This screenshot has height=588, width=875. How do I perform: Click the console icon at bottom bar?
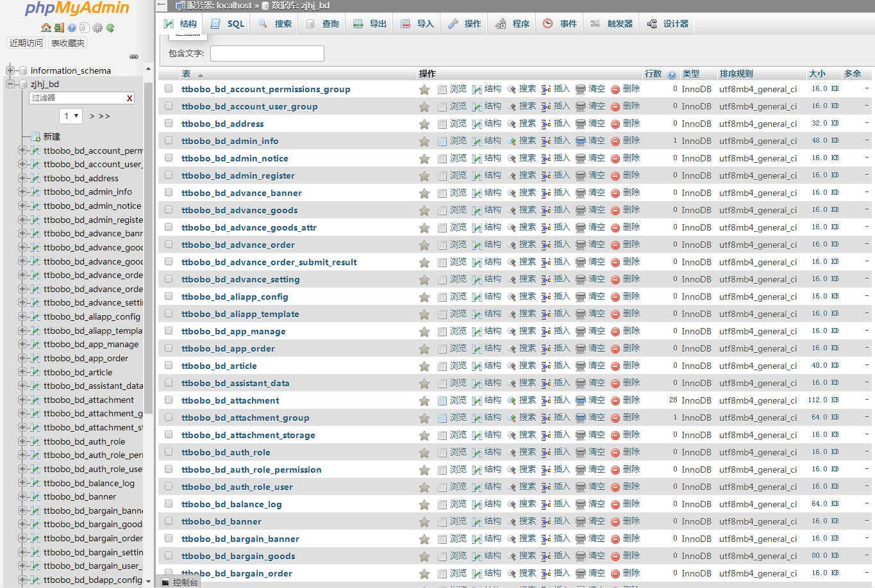(165, 582)
